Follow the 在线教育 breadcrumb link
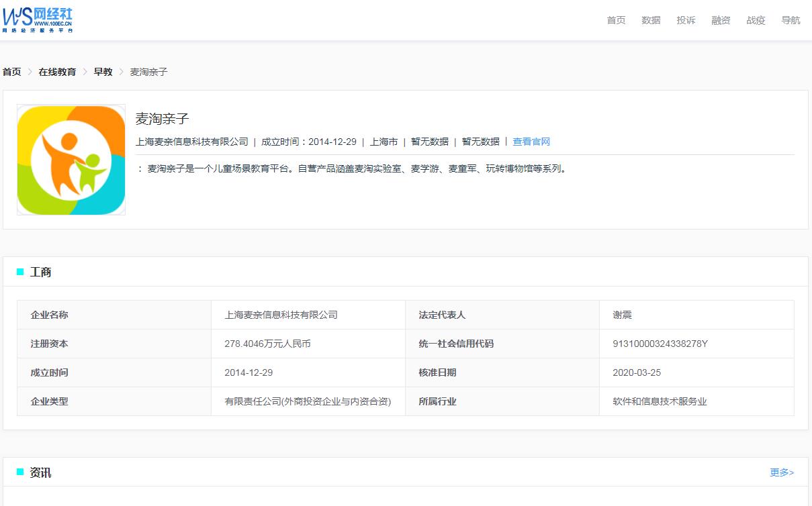This screenshot has width=812, height=506. pyautogui.click(x=57, y=72)
